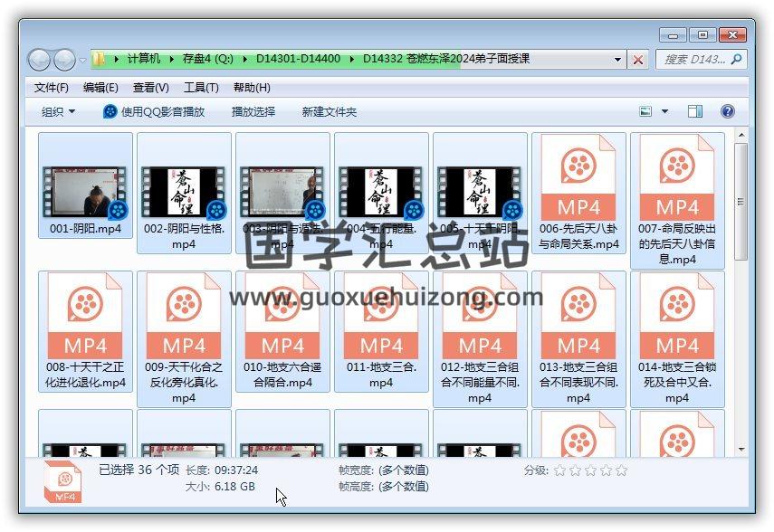
Task: Open the 文件(F) menu
Action: point(51,88)
